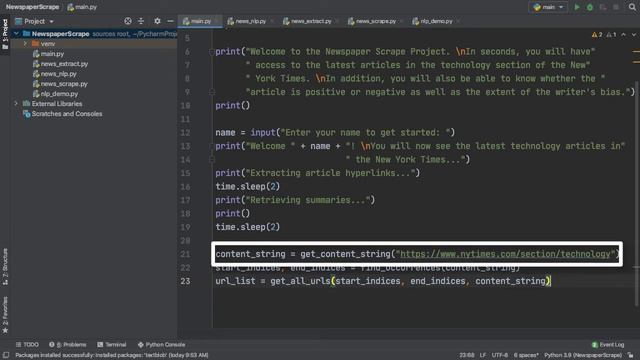Place cursor on time.sleep(2) at line 16
Screen dimensions: 640x360
click(248, 187)
